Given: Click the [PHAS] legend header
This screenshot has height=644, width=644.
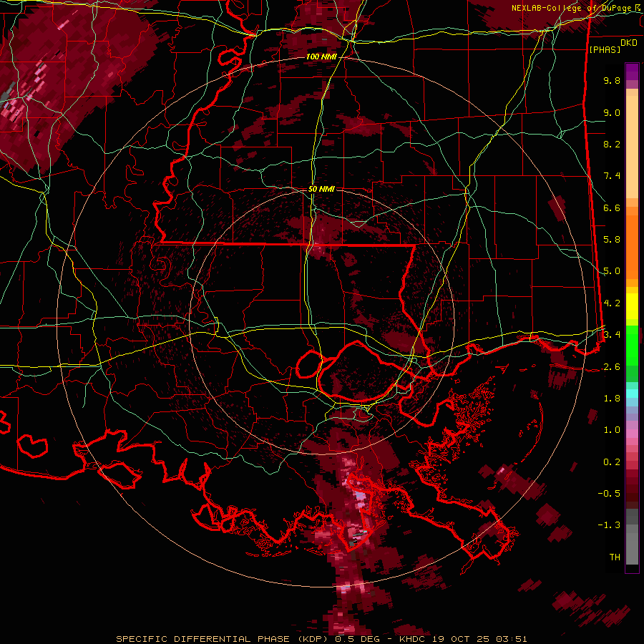Looking at the screenshot, I should (x=605, y=49).
